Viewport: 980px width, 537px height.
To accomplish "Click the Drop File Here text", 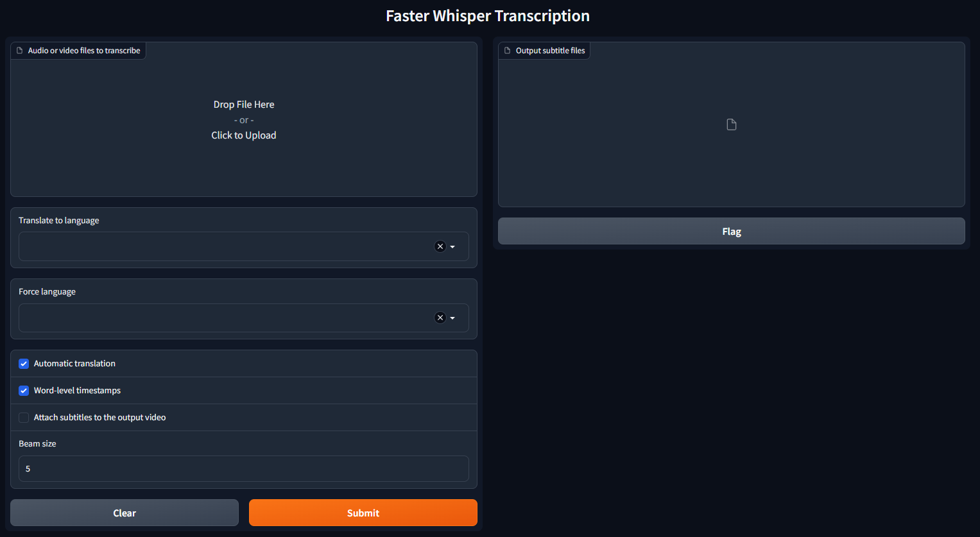I will pos(244,105).
